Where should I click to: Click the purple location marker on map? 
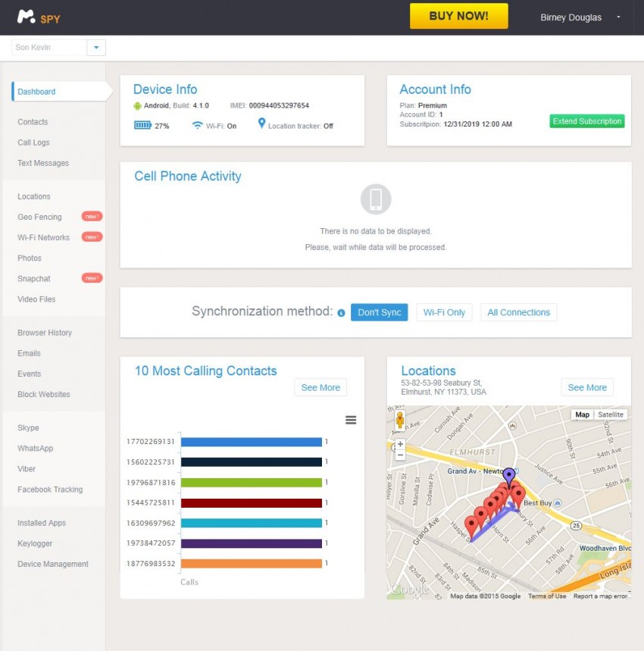(509, 476)
